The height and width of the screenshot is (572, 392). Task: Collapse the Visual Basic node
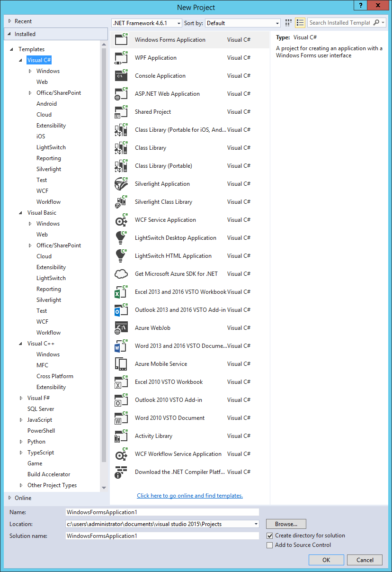click(21, 213)
